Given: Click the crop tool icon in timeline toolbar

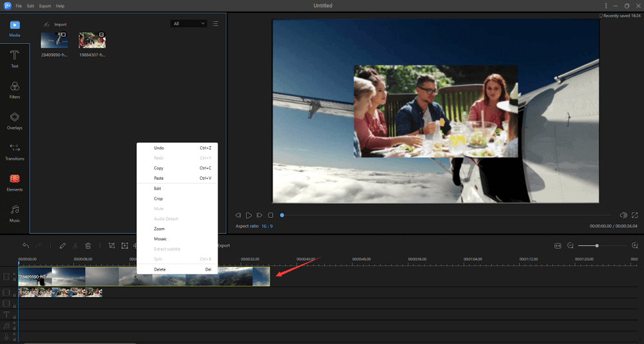Looking at the screenshot, I should 111,245.
